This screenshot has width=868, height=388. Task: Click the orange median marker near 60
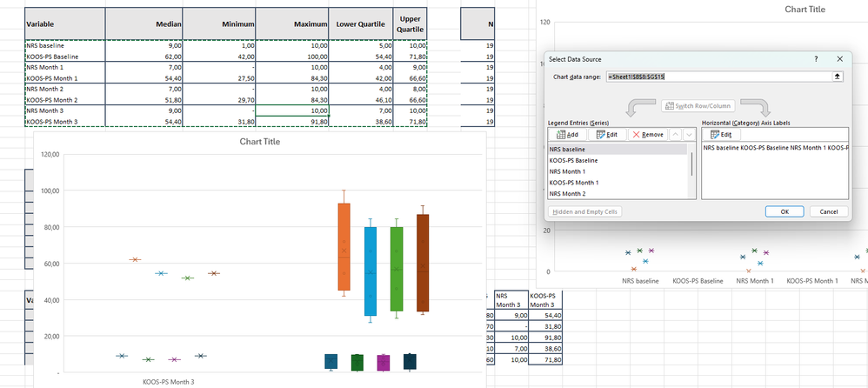point(135,259)
